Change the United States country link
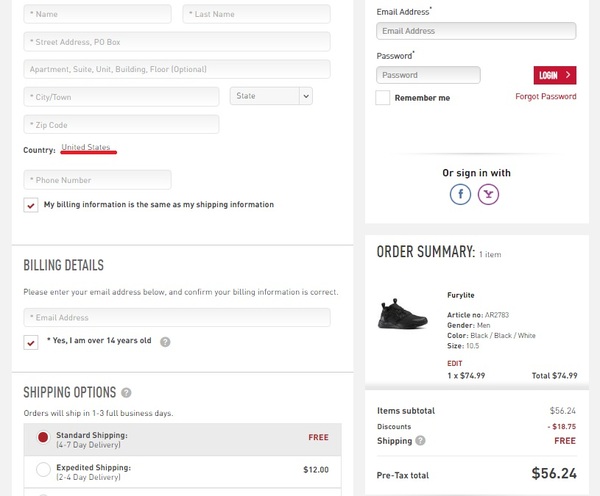Image resolution: width=600 pixels, height=496 pixels. click(x=86, y=148)
